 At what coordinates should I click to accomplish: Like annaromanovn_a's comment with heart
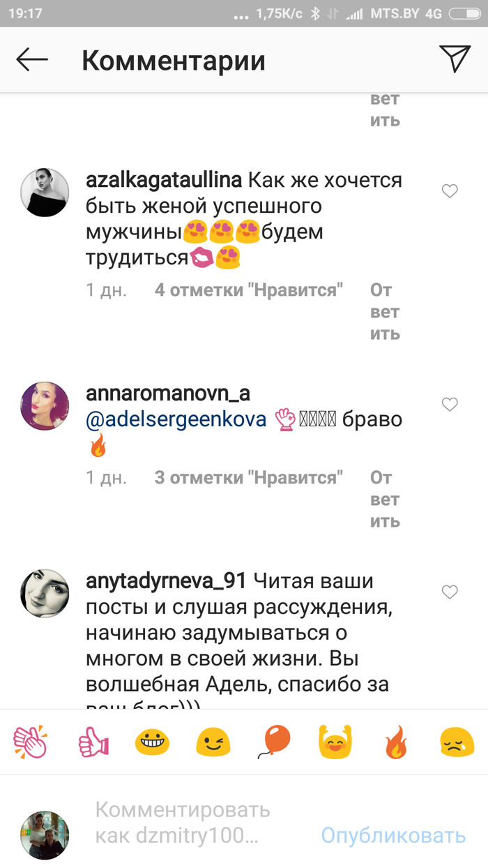450,404
